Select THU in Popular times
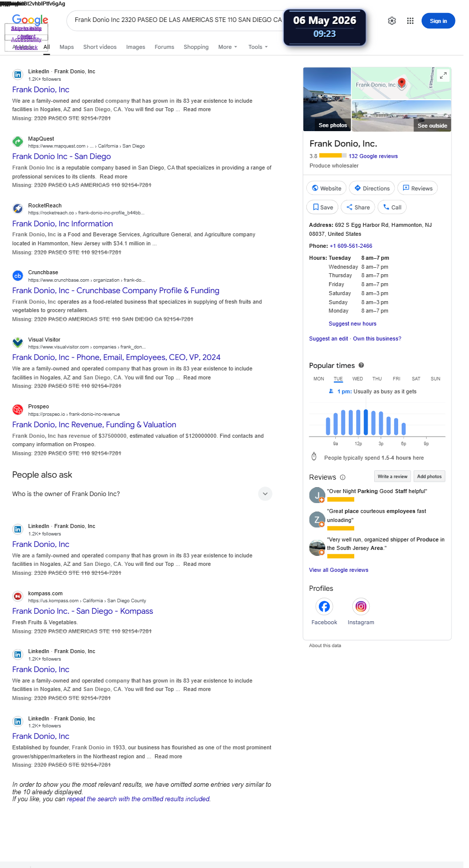The width and height of the screenshot is (469, 868). [377, 379]
